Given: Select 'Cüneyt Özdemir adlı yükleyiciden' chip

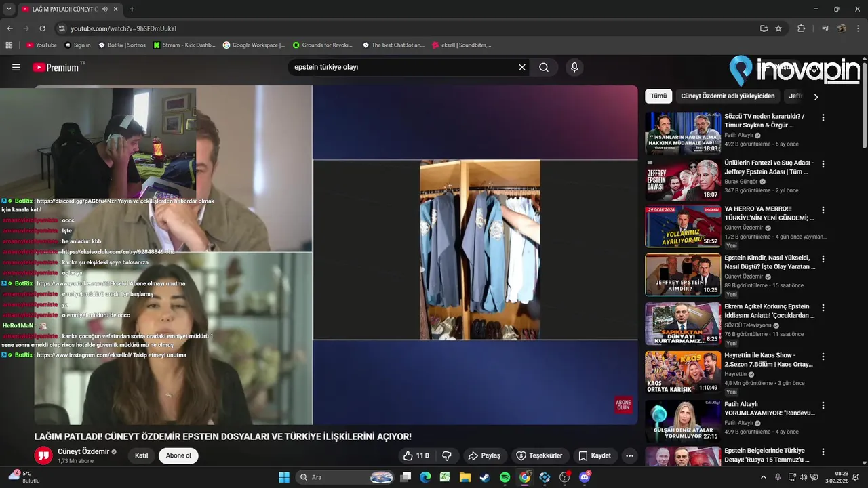Looking at the screenshot, I should click(x=728, y=96).
